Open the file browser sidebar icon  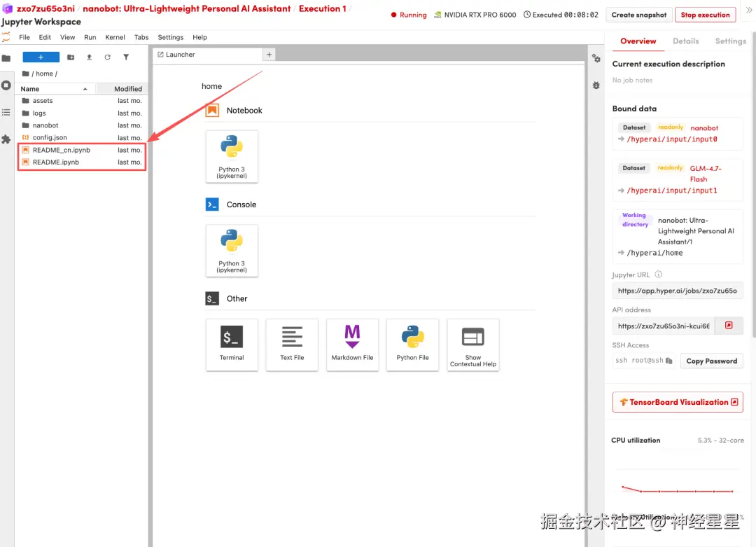(x=6, y=58)
